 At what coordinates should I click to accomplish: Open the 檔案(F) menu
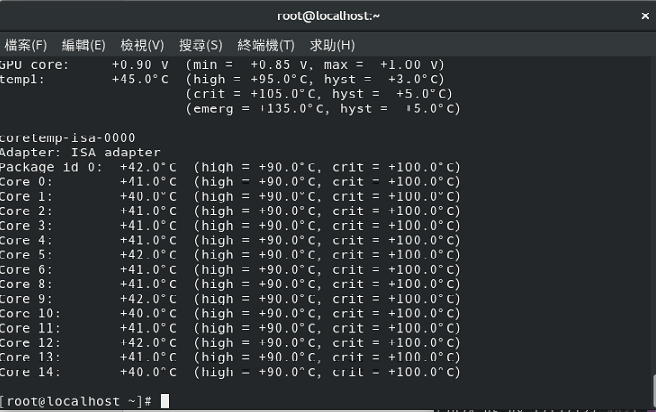(26, 45)
